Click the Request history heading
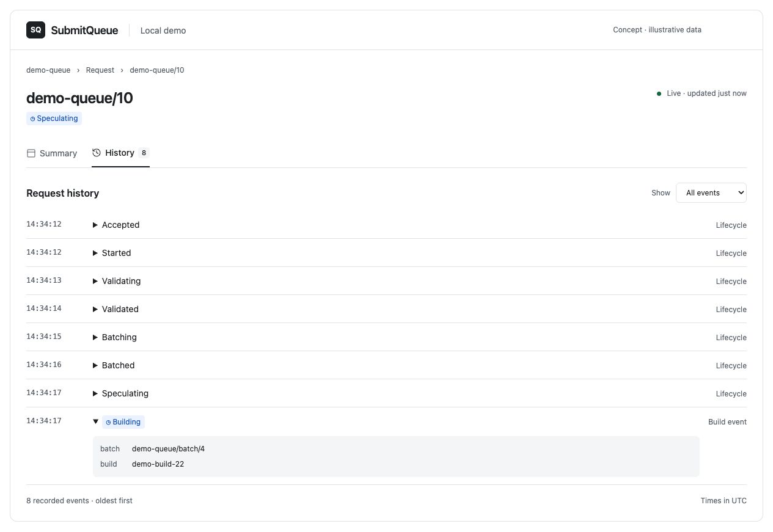The width and height of the screenshot is (773, 532). click(x=62, y=193)
